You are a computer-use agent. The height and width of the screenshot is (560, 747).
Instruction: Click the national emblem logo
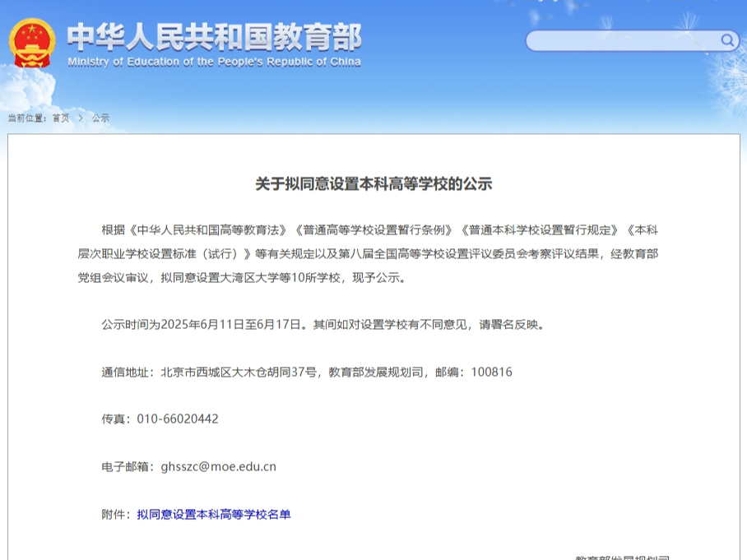click(x=32, y=44)
